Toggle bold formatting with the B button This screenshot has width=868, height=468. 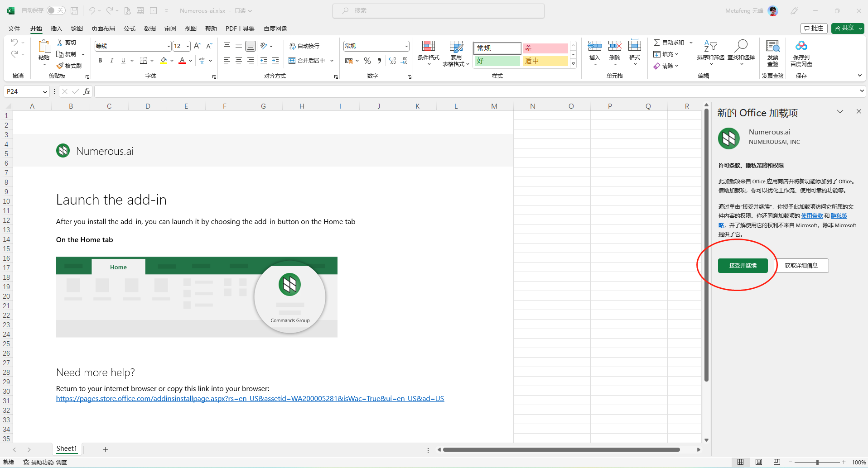click(x=100, y=60)
